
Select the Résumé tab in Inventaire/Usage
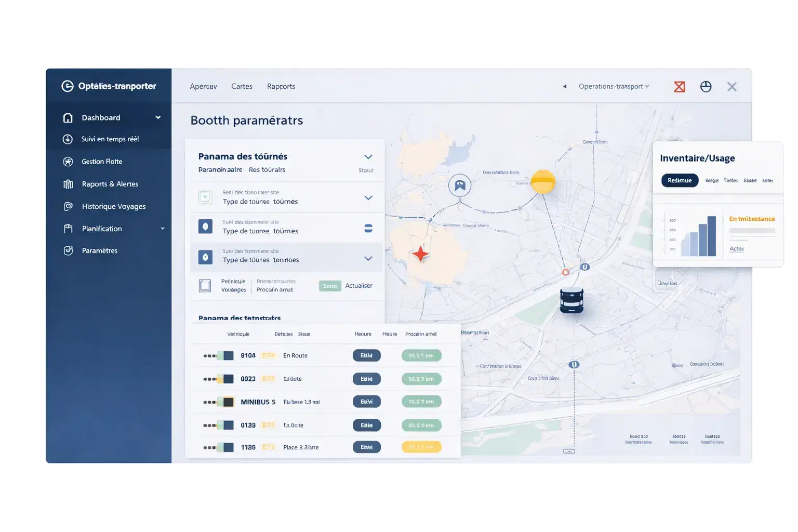(x=680, y=180)
